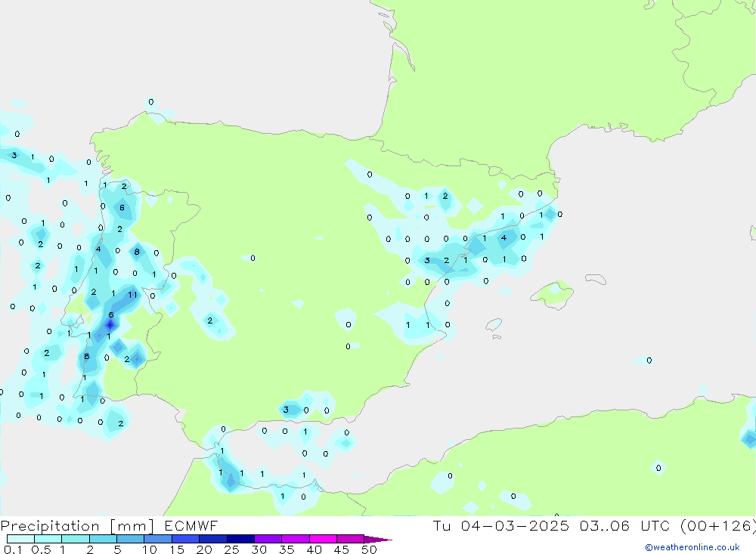Click the '11' precipitation value on map
The width and height of the screenshot is (756, 554).
pos(132,295)
